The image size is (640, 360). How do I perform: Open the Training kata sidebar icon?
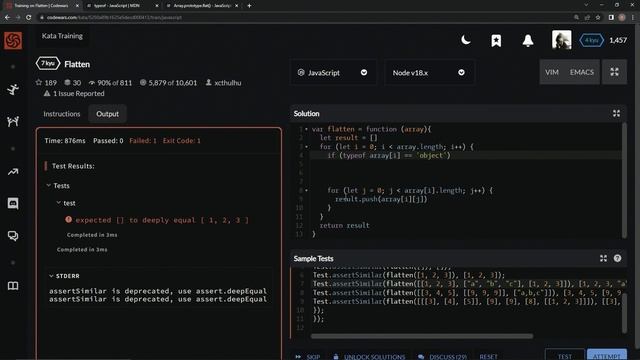coord(13,89)
